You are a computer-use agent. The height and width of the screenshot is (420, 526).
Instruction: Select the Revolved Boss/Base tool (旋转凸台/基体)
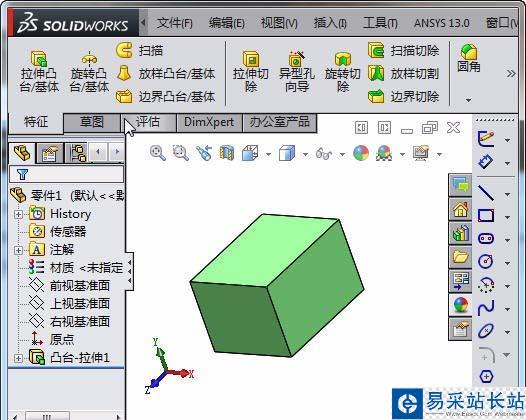pos(89,71)
